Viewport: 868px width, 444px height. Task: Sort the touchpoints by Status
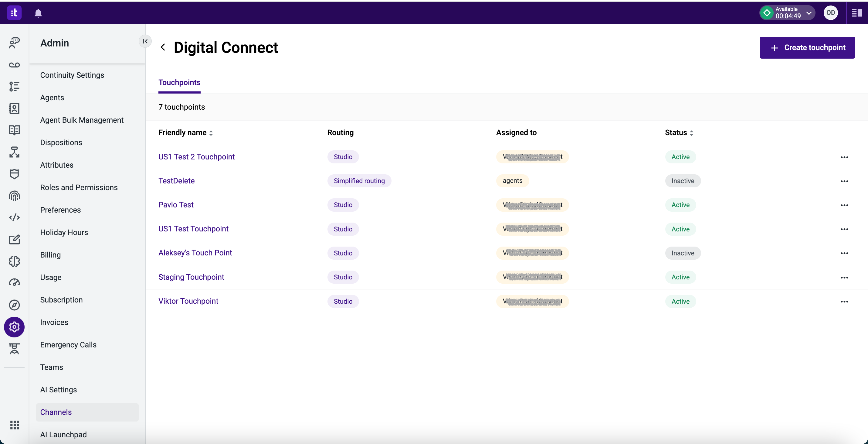(692, 133)
